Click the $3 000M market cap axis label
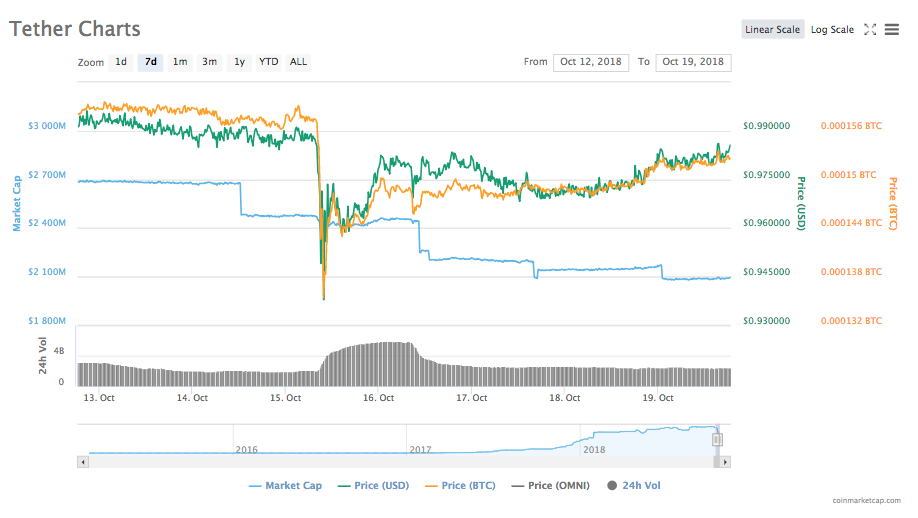Viewport: 918px width, 518px height. [x=47, y=126]
